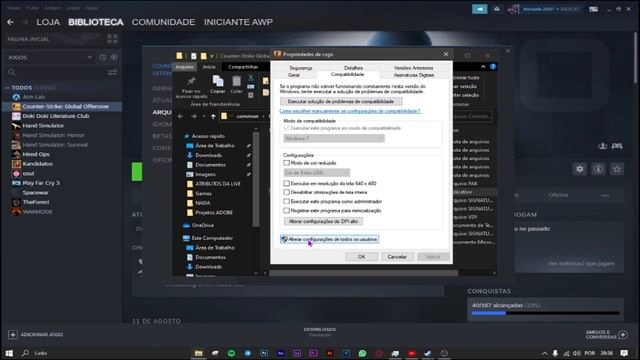Select Hired Ops in the games list
Image resolution: width=640 pixels, height=360 pixels.
(x=36, y=154)
